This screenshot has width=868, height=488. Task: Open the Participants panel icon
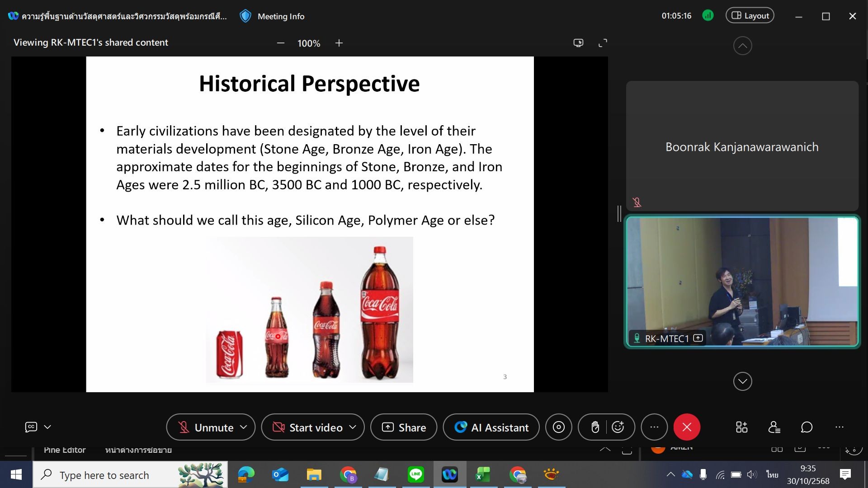click(774, 427)
